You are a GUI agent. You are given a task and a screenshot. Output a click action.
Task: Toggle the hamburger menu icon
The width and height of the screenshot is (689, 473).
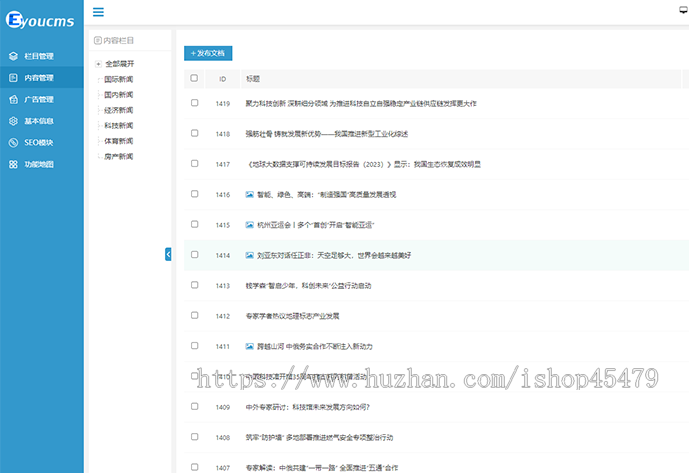pos(98,12)
